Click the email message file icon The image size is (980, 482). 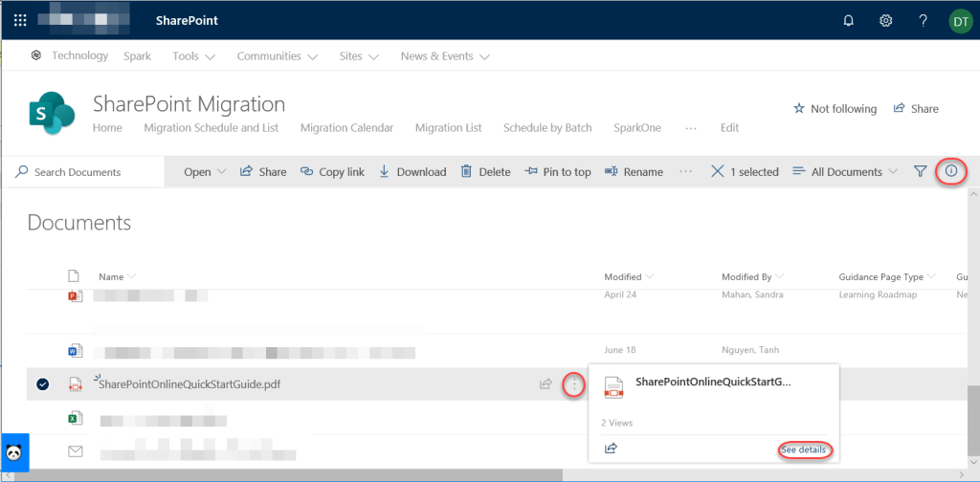point(75,450)
